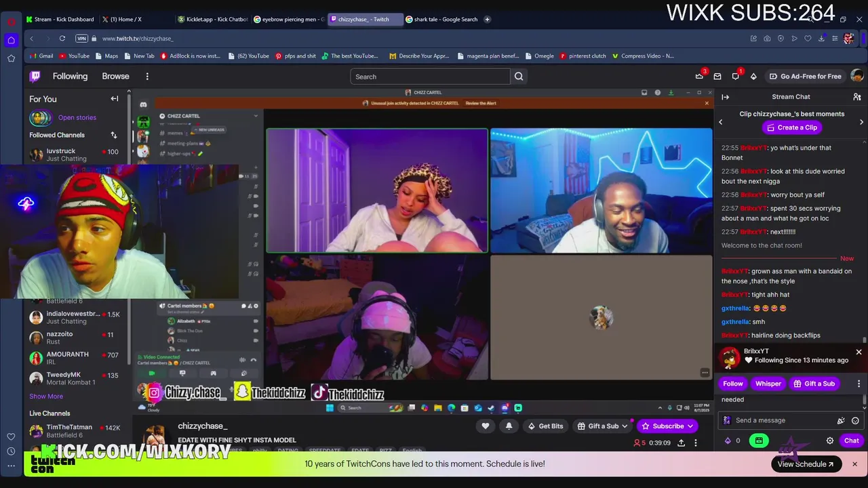
Task: Open indialovewestbr... channel in sidebar
Action: pos(74,317)
